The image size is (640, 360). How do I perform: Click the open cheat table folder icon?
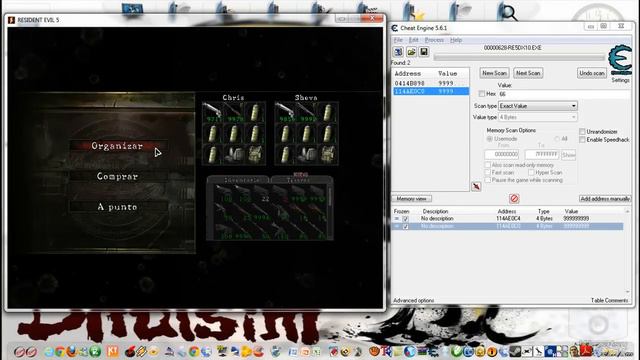click(x=411, y=52)
